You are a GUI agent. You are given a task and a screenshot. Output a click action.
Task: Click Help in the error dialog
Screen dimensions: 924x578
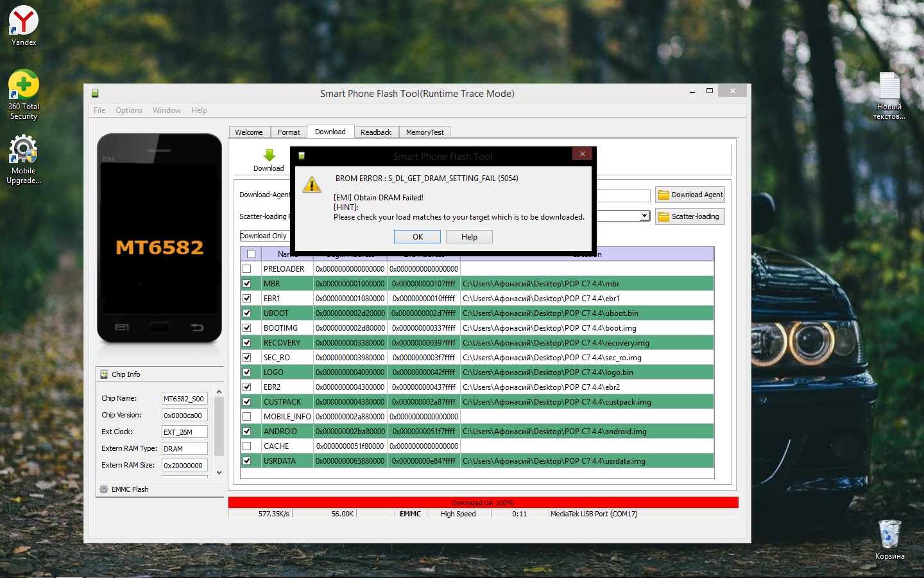click(469, 237)
